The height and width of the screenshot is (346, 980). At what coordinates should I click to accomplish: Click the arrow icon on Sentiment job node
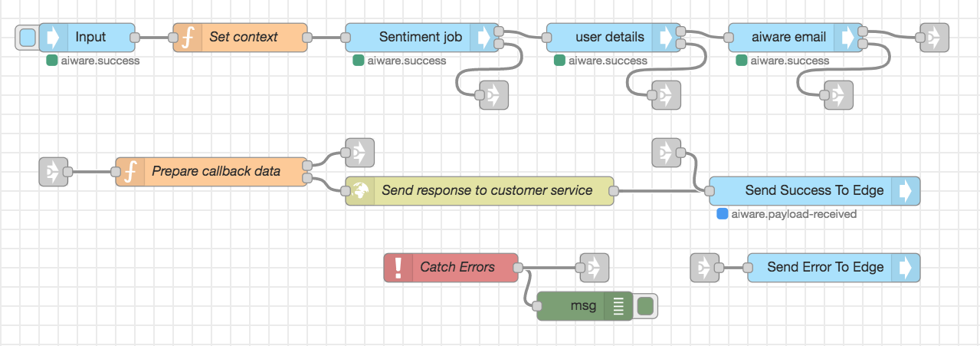point(484,37)
